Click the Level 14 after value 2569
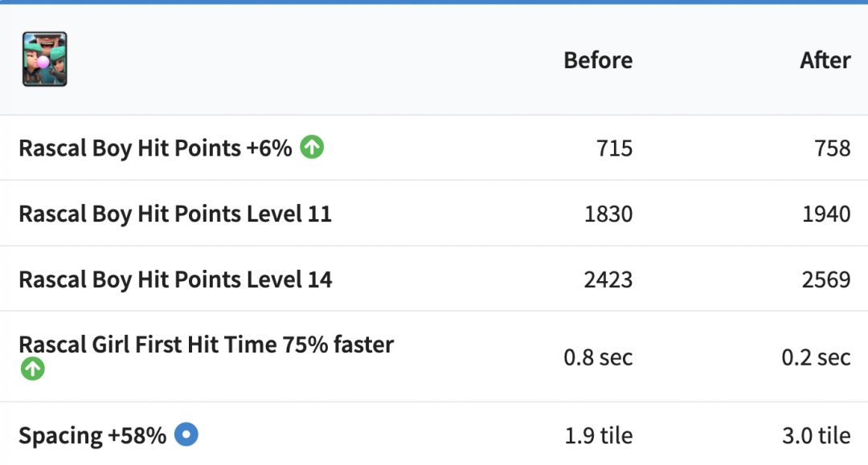 pyautogui.click(x=826, y=279)
